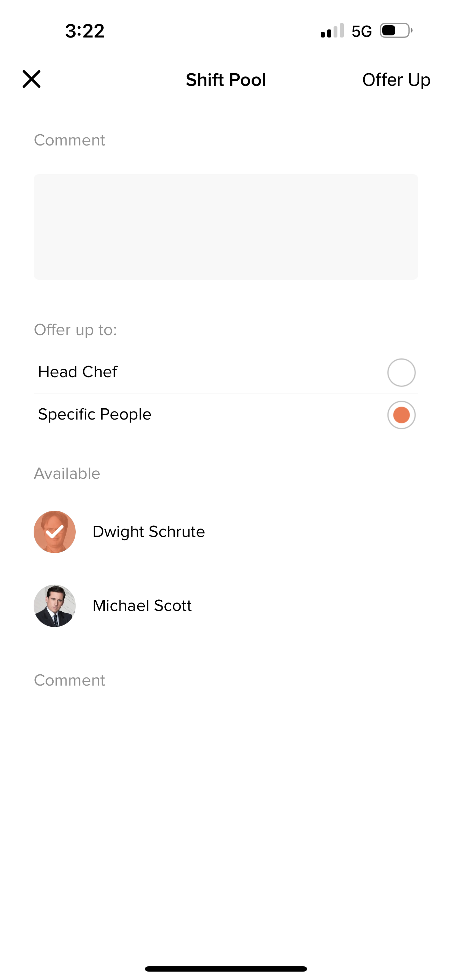This screenshot has width=452, height=980.
Task: Tap the Specific People option label
Action: pos(95,414)
